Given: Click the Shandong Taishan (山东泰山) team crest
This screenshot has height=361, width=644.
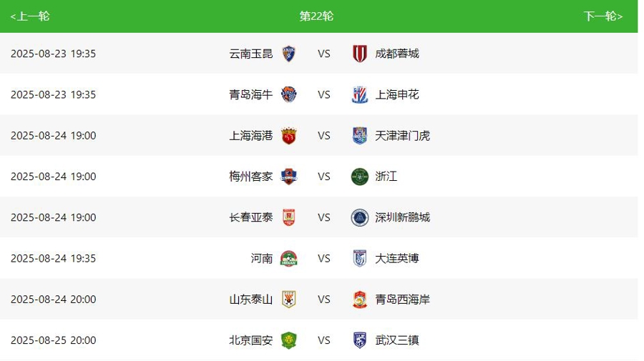Looking at the screenshot, I should pyautogui.click(x=288, y=300).
